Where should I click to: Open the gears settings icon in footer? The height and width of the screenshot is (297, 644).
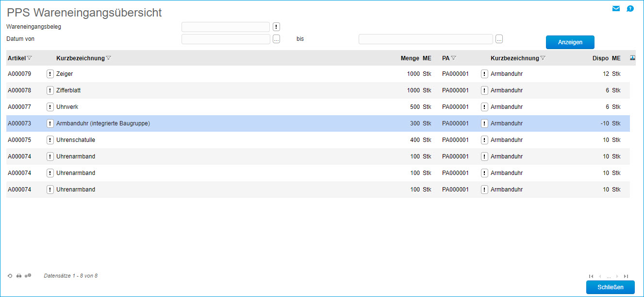point(28,276)
